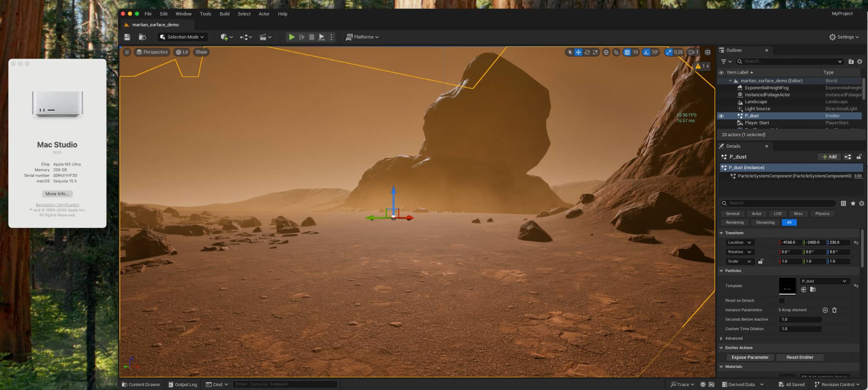
Task: Select the scale transform gizmo tool
Action: [x=595, y=52]
